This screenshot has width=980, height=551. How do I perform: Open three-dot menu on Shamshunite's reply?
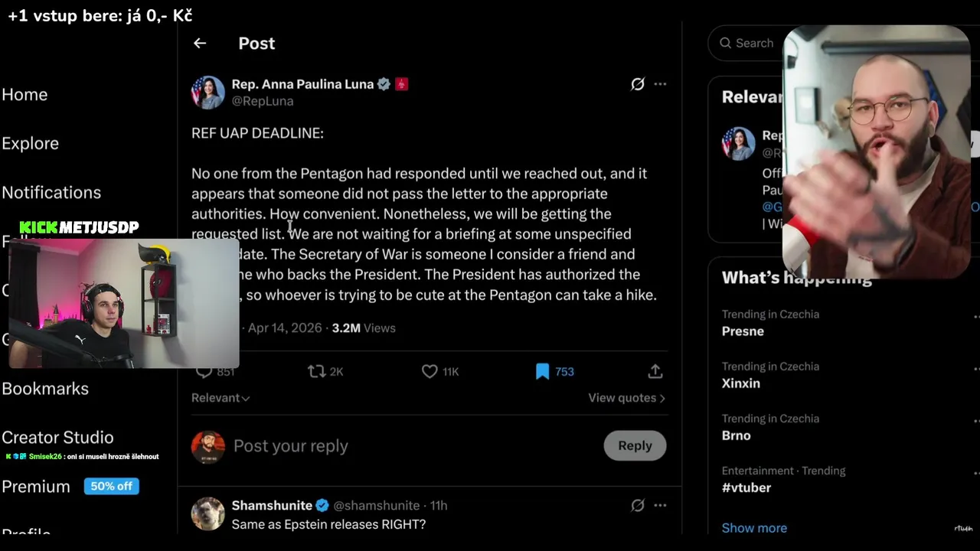pyautogui.click(x=660, y=505)
